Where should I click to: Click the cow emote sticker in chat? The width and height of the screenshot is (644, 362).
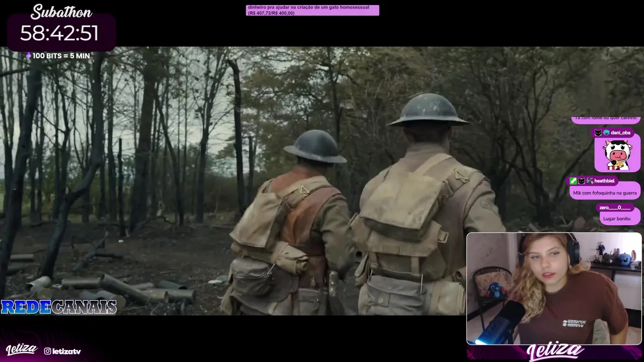[x=617, y=155]
